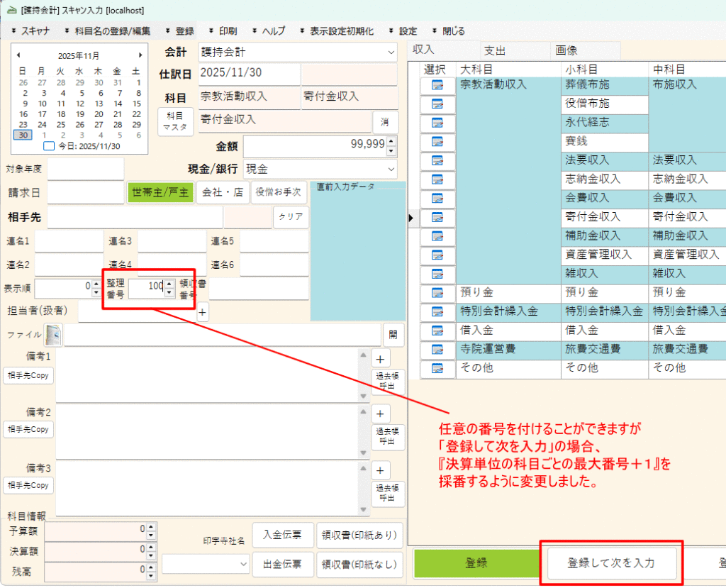Go to previous month in the calendar
The height and width of the screenshot is (588, 726).
pyautogui.click(x=18, y=55)
